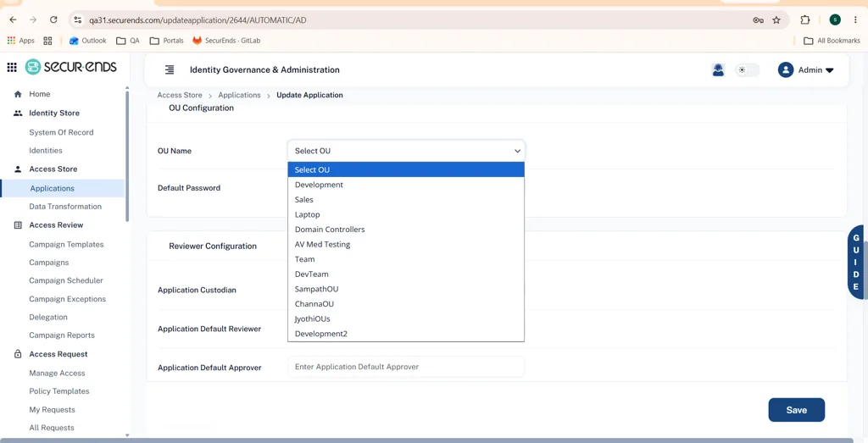
Task: Open Identities page
Action: [x=46, y=151]
